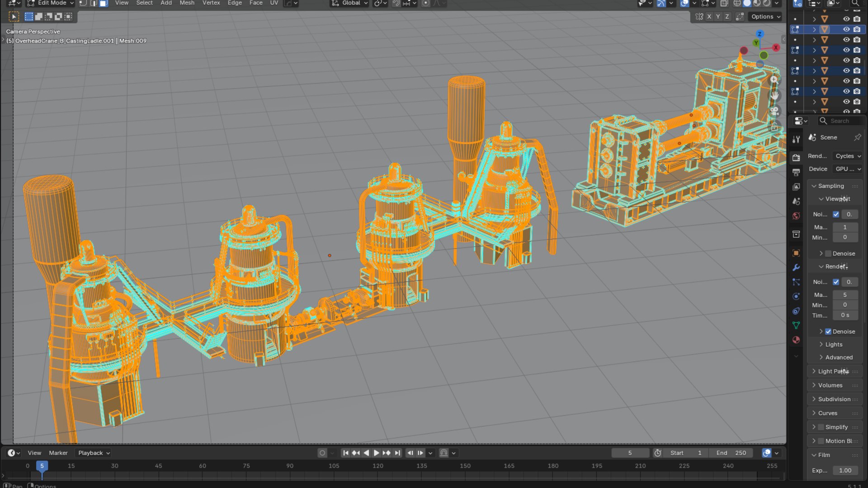Image resolution: width=868 pixels, height=488 pixels.
Task: Open the Output properties printer icon
Action: pos(796,172)
